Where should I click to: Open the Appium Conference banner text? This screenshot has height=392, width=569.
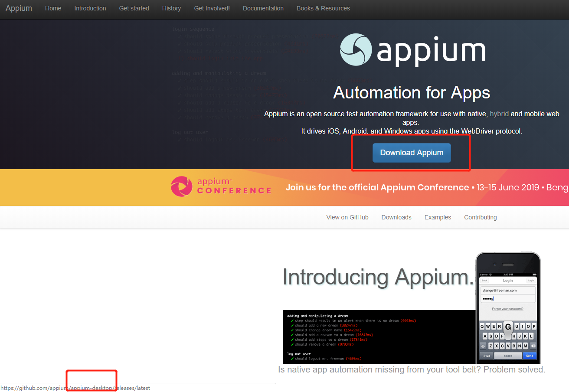[427, 187]
